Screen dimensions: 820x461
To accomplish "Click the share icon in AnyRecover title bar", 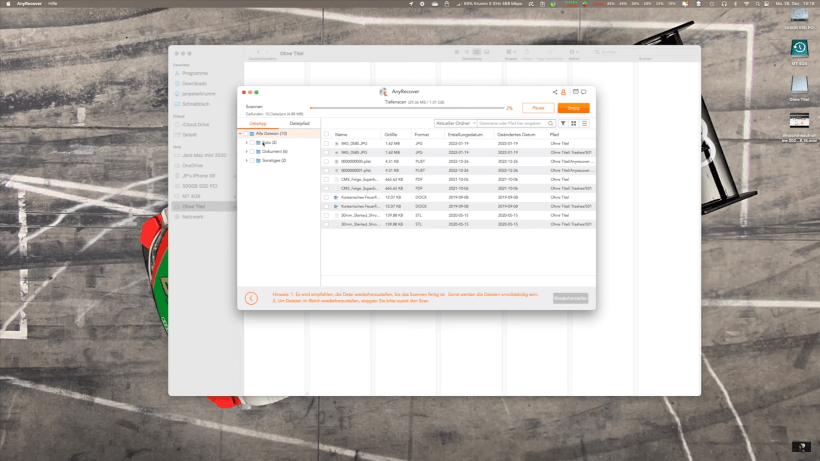I will pos(555,92).
